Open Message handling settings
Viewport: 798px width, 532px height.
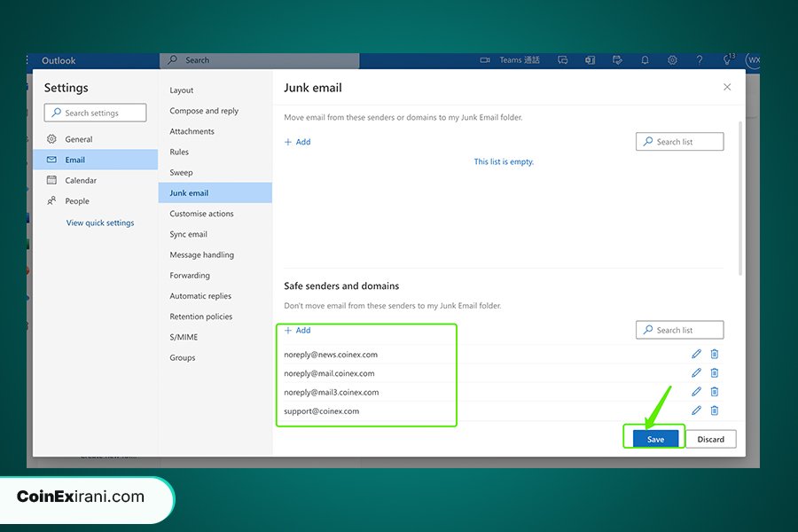(x=215, y=254)
